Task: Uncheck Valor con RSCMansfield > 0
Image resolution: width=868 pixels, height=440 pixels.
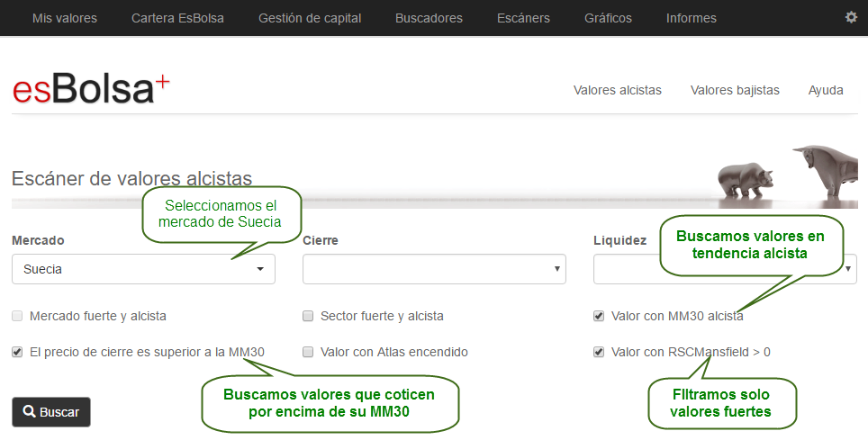Action: (599, 352)
